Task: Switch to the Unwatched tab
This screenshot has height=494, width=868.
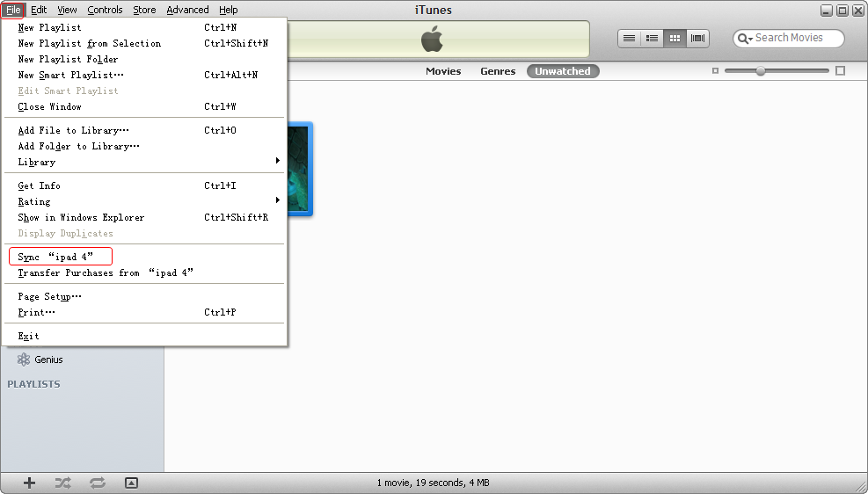Action: click(563, 71)
